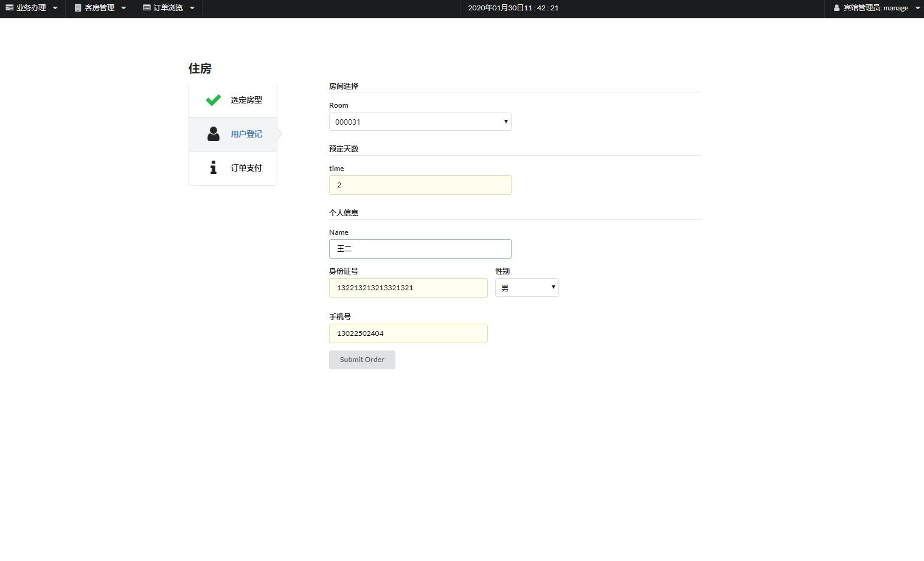Click the 身份证号 label
The height and width of the screenshot is (561, 924).
pos(344,271)
